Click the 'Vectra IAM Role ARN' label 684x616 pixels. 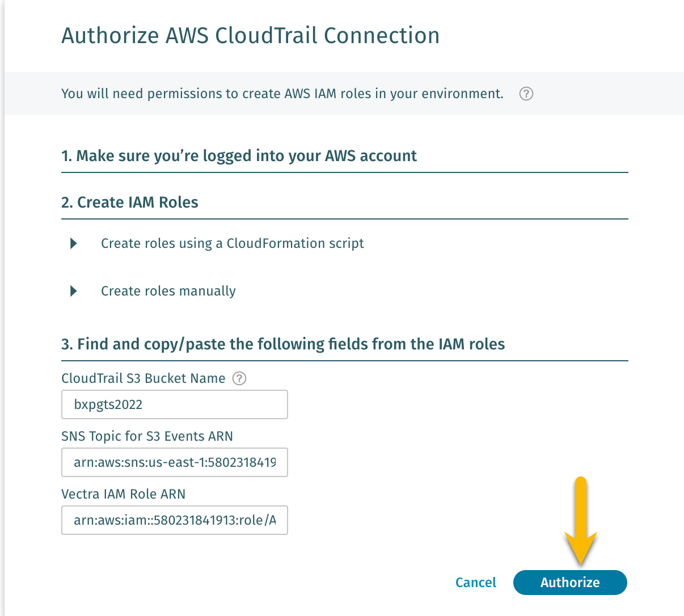123,494
